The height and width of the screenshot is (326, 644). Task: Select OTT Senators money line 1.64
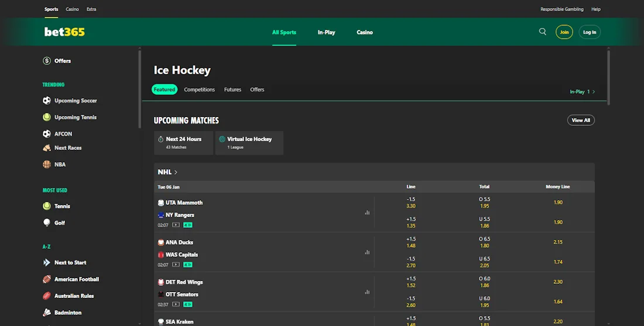(x=558, y=302)
